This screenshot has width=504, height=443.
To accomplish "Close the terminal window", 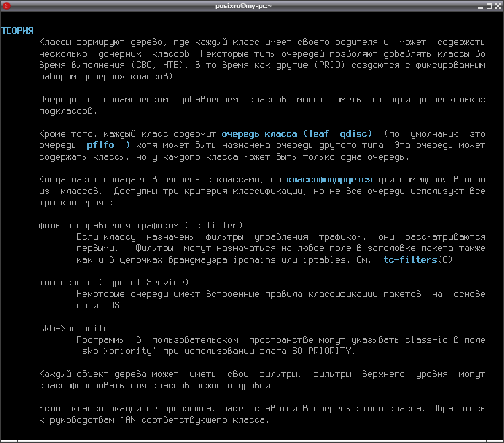I will coord(497,6).
